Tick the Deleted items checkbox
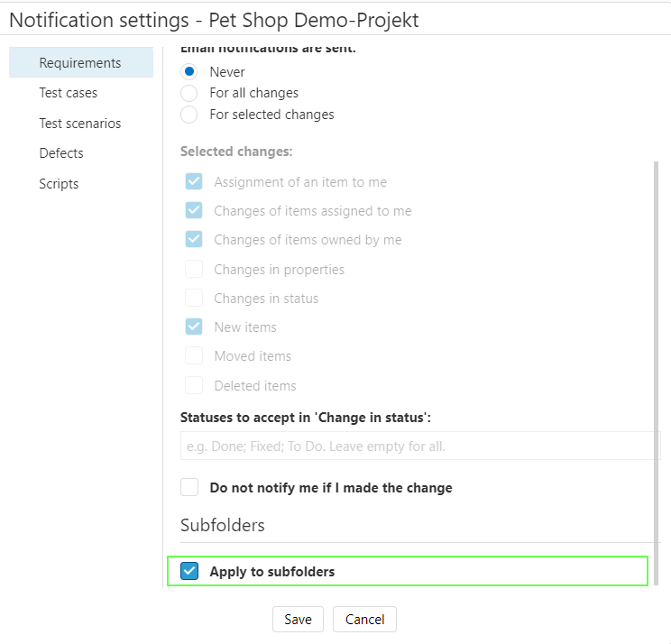 coord(194,386)
